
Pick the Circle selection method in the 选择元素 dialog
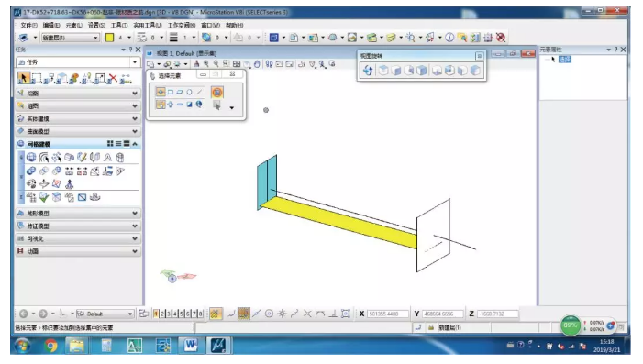190,92
